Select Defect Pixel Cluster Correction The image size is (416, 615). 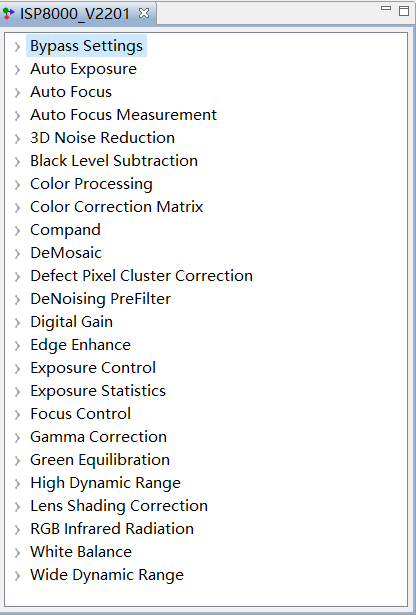[141, 276]
